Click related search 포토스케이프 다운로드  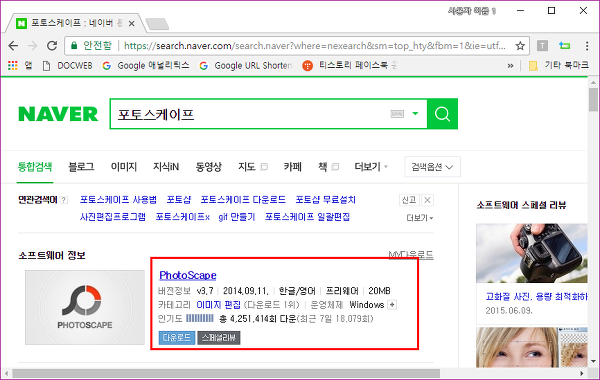coord(243,200)
